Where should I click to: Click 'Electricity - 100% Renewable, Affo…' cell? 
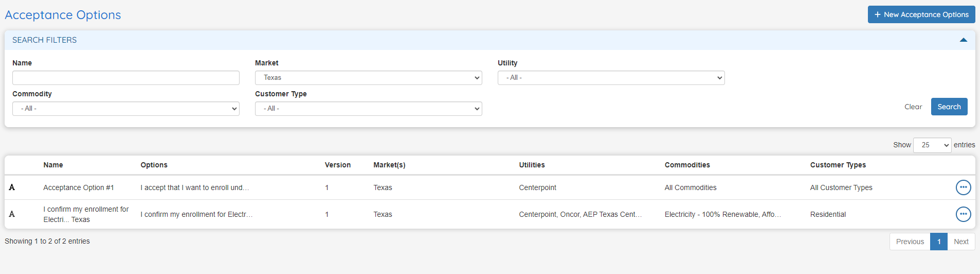(722, 214)
